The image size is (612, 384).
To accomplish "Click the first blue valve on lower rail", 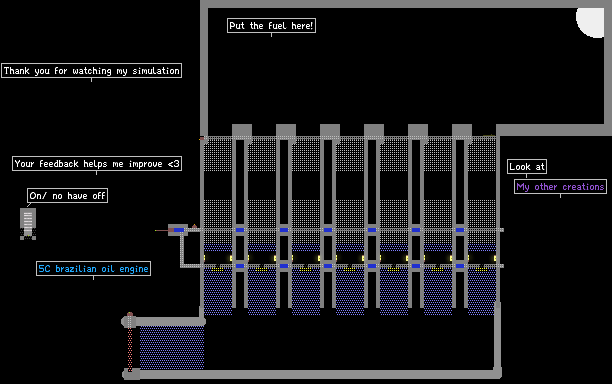I will coord(240,266).
